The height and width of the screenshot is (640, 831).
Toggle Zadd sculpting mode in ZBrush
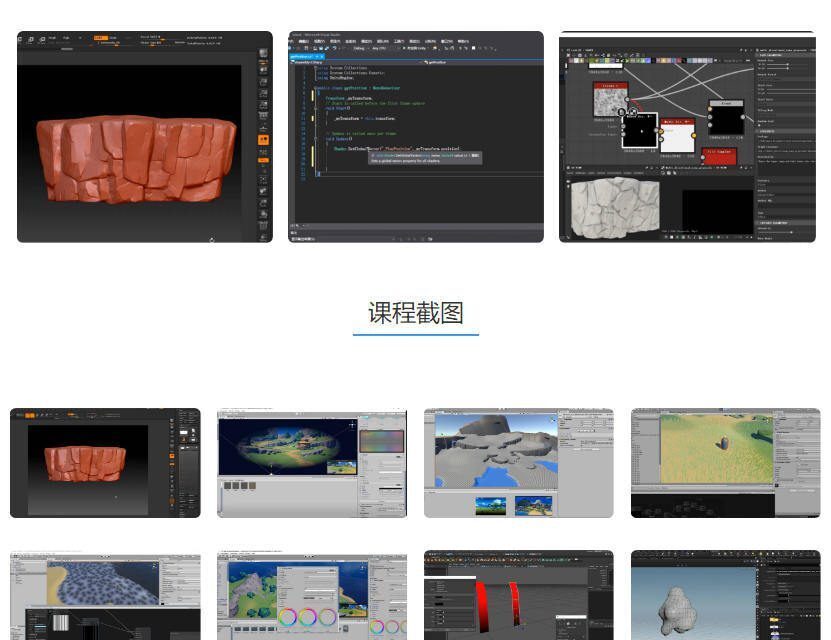pos(100,37)
